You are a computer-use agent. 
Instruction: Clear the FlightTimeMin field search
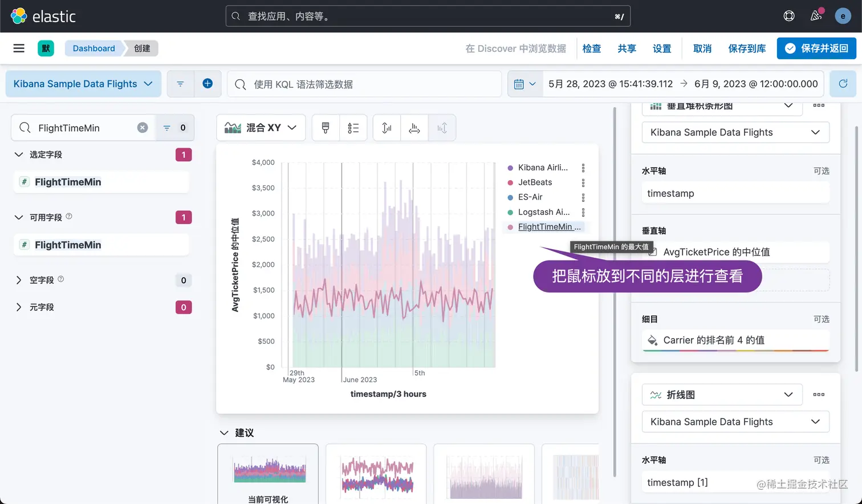pos(143,128)
